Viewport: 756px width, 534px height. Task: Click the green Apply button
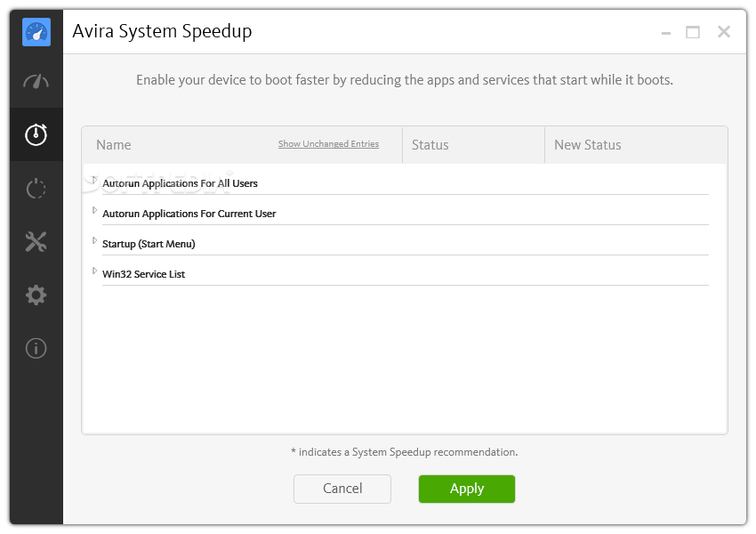pyautogui.click(x=467, y=489)
